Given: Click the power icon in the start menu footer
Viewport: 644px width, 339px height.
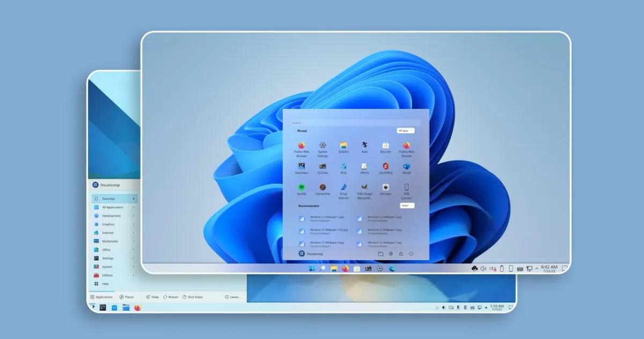Looking at the screenshot, I should [x=411, y=254].
